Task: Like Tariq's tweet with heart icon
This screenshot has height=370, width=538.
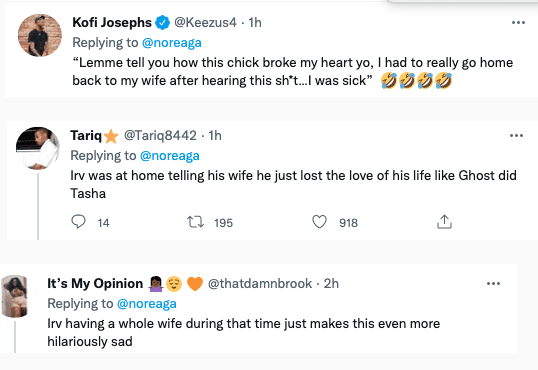Action: (x=319, y=222)
